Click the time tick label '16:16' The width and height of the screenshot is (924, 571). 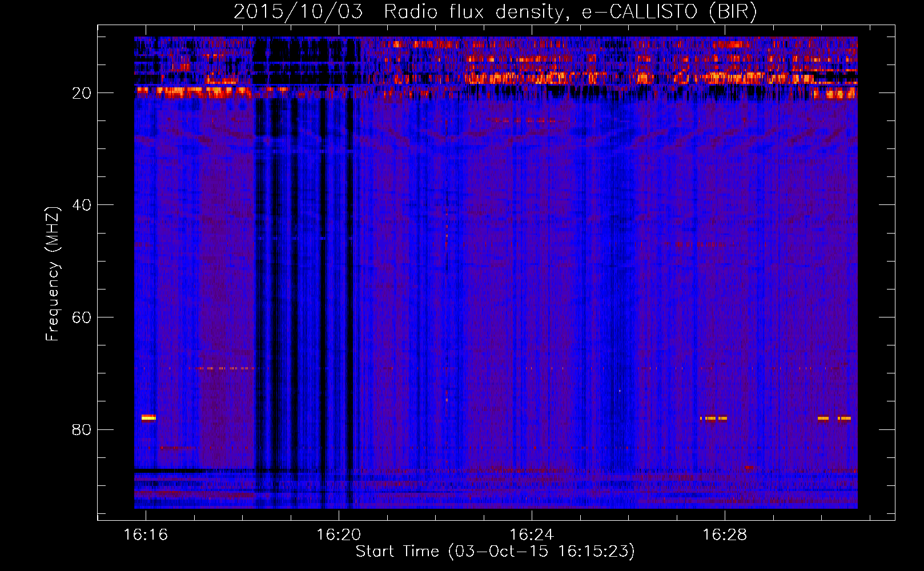click(x=146, y=535)
